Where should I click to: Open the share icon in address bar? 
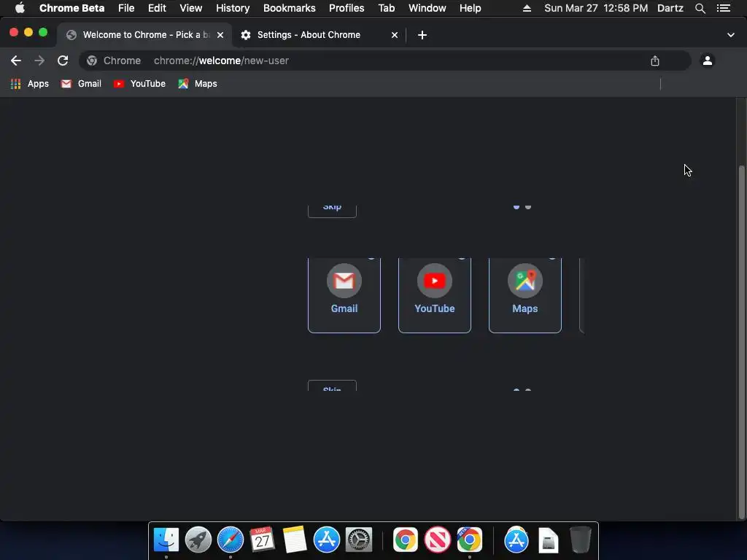click(655, 61)
